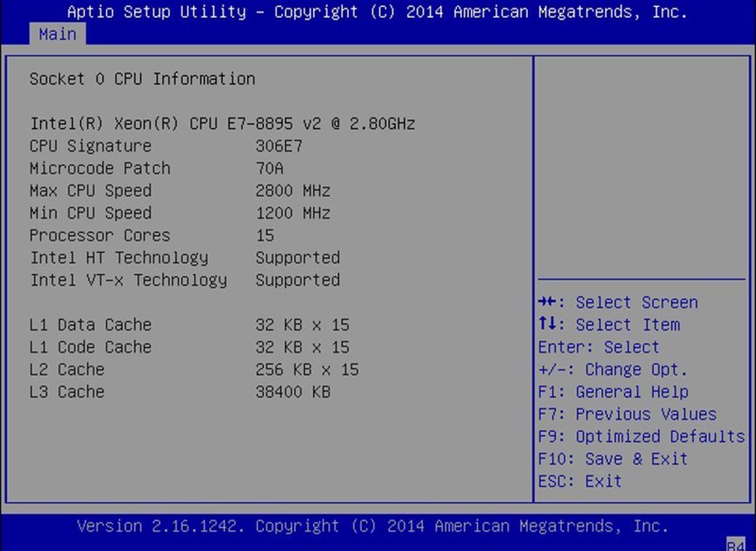The image size is (756, 551).
Task: Click the Aptio Setup Utility title text
Action: (x=378, y=11)
